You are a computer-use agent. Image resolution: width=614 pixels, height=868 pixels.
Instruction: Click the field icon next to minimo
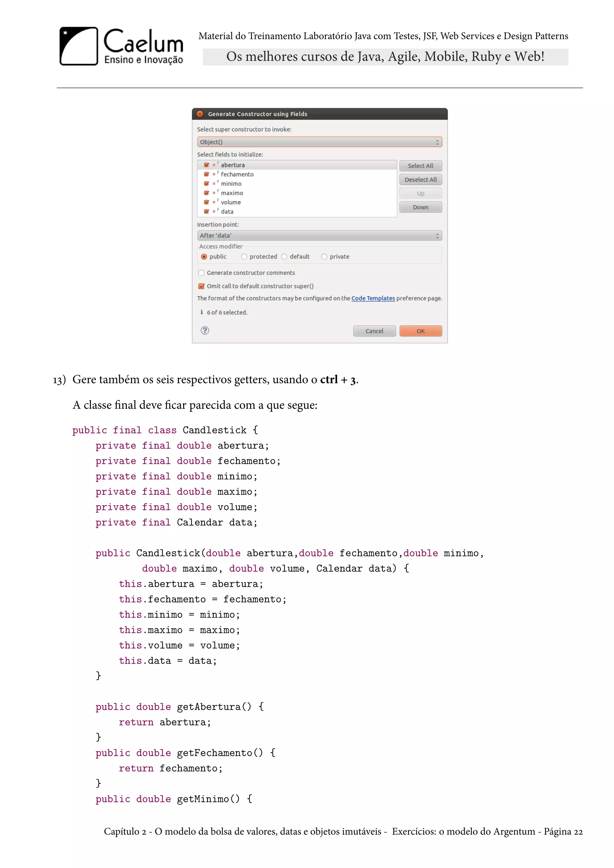coord(216,183)
